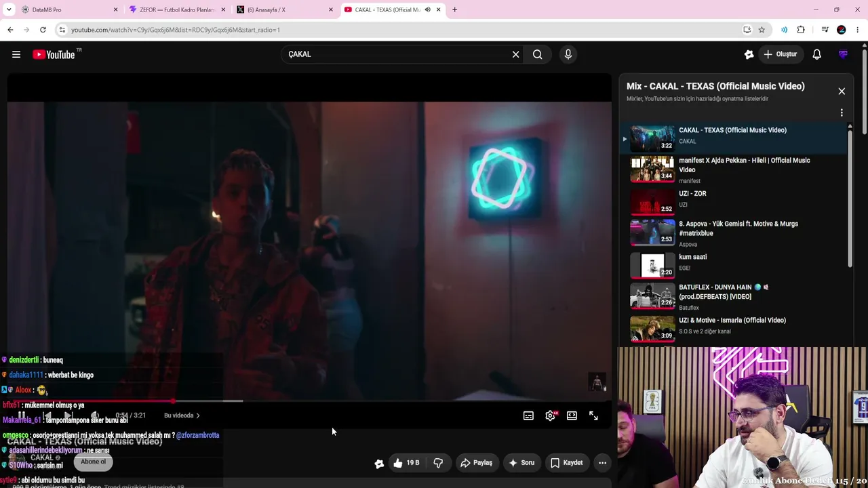Close the Anasayfa / X tab
Image resolution: width=868 pixels, height=488 pixels.
(331, 9)
